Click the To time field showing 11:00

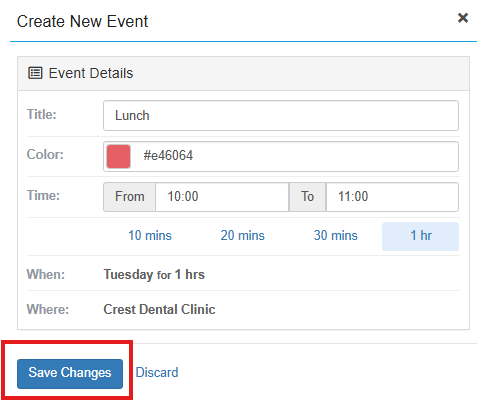(x=392, y=197)
